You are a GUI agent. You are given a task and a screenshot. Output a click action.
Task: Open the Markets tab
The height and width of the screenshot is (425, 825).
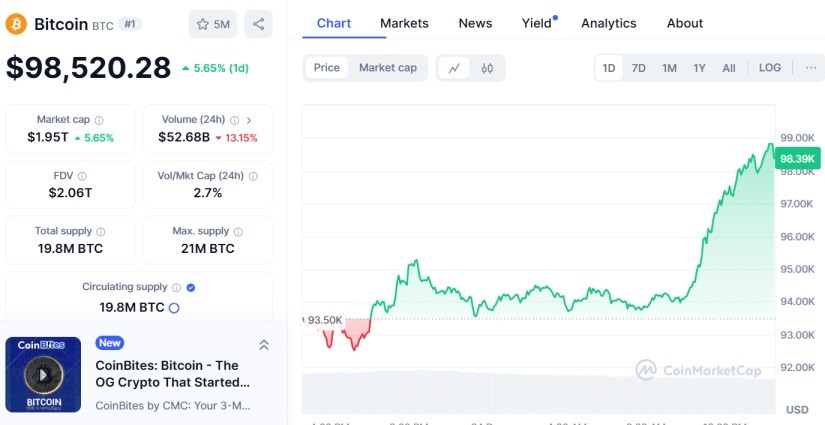point(404,23)
